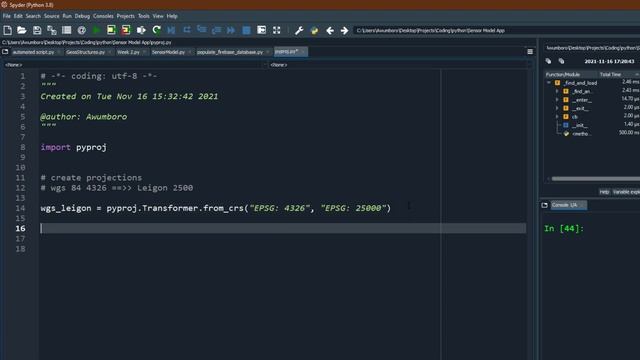Open the Debug menu
Image resolution: width=640 pixels, height=360 pixels.
(x=82, y=16)
